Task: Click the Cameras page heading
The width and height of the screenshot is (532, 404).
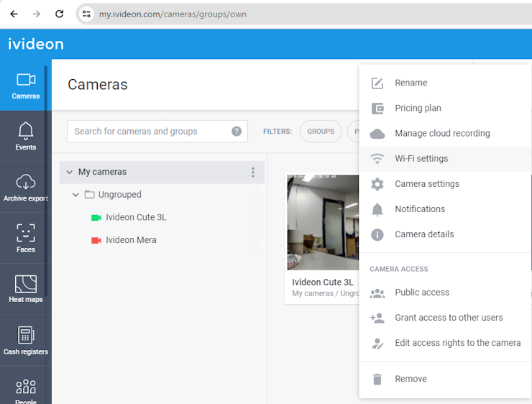Action: (98, 84)
